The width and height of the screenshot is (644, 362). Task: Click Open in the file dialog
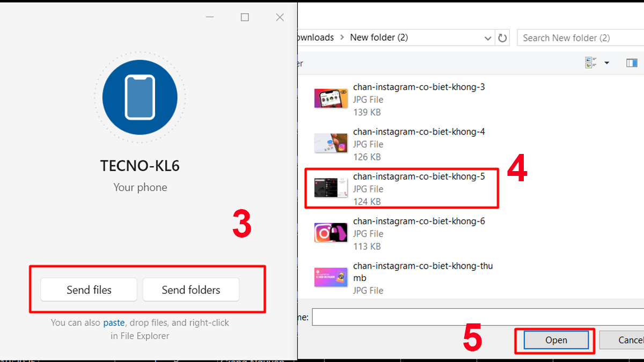(x=556, y=340)
